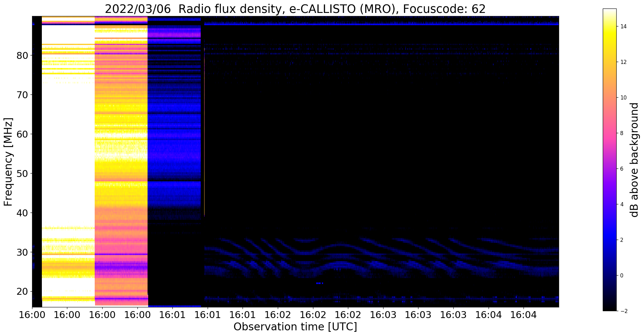The image size is (644, 336).
Task: Select the frequency axis tick '20'
Action: tap(23, 291)
